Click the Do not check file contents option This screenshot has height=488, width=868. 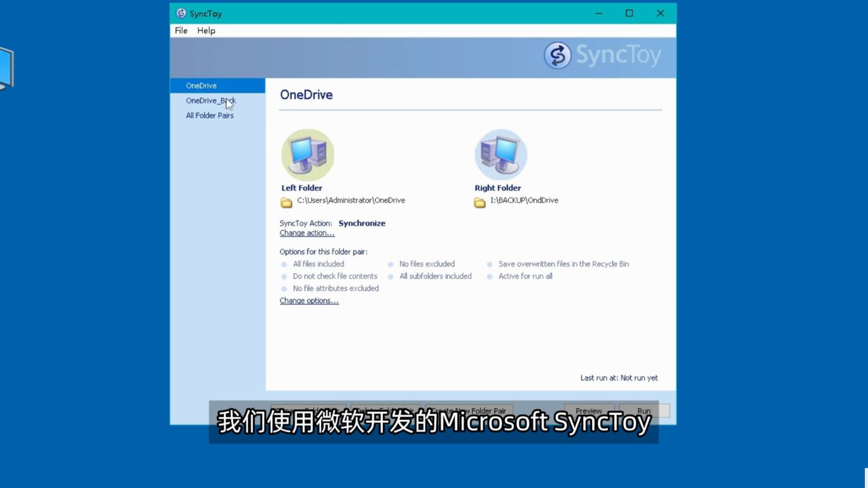335,276
